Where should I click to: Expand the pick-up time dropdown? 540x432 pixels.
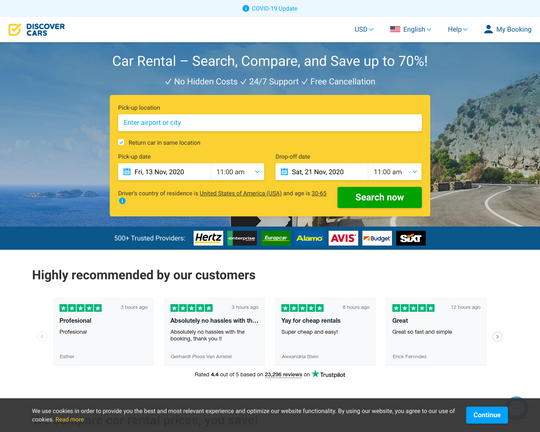click(x=237, y=172)
